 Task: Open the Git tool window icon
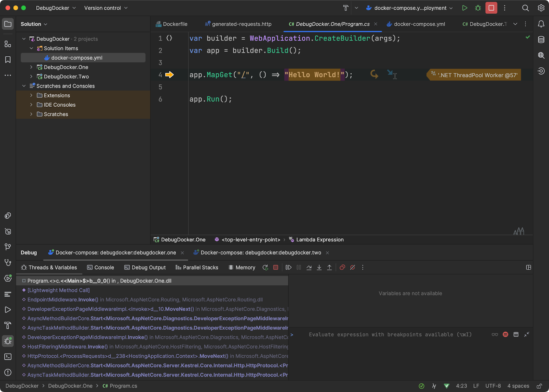click(x=8, y=247)
